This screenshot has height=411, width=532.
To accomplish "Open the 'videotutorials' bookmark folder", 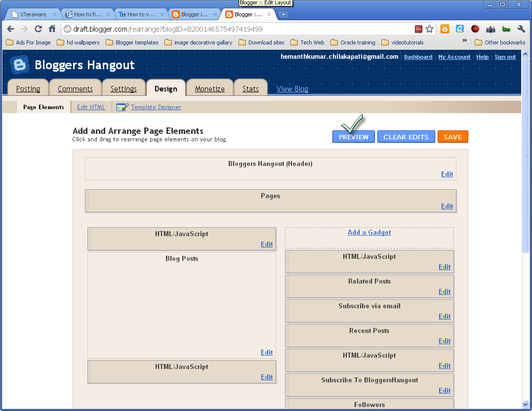I will tap(403, 42).
